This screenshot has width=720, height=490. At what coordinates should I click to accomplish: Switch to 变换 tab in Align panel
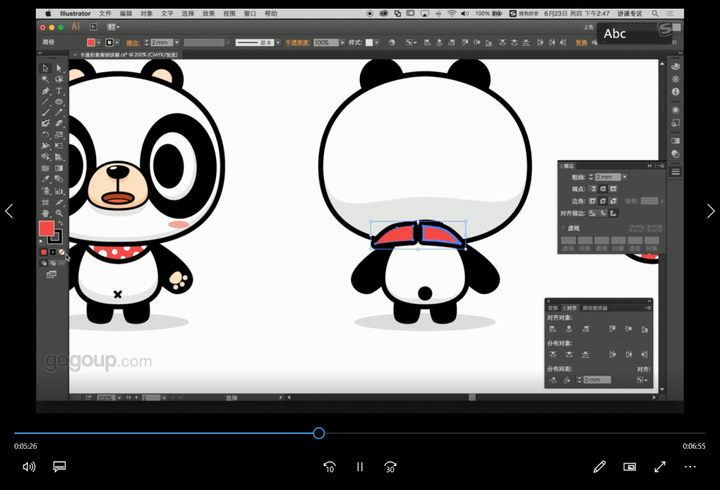tap(553, 308)
